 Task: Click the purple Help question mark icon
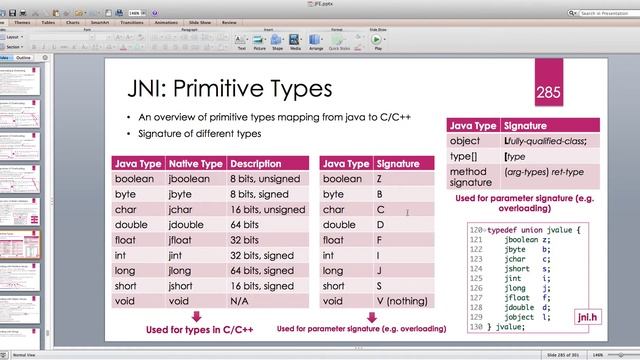pos(155,13)
